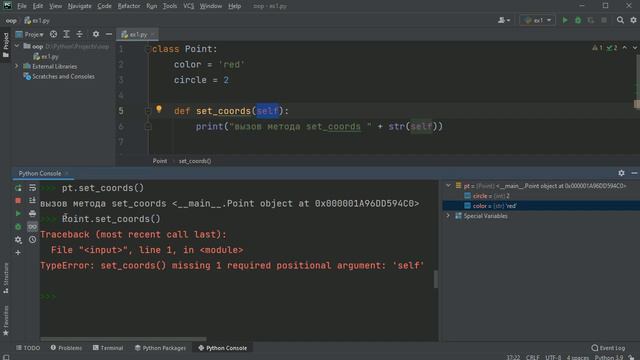Image resolution: width=640 pixels, height=360 pixels.
Task: Open the Refactor menu
Action: click(x=129, y=6)
